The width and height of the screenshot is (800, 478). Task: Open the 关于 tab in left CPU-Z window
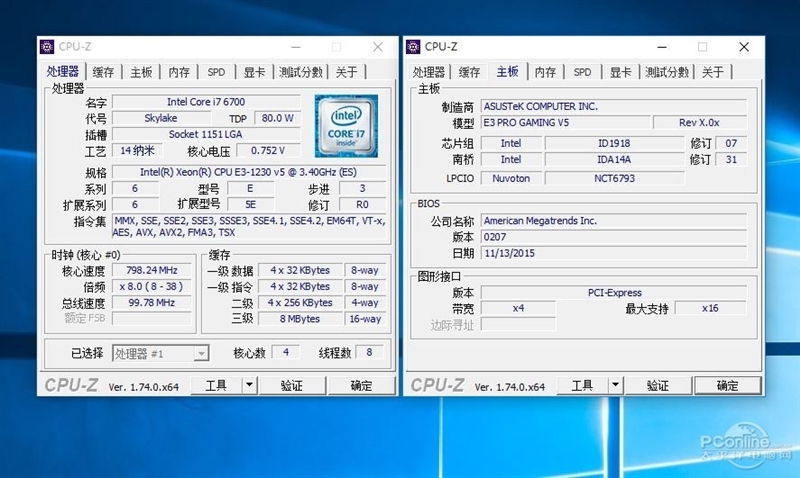(x=346, y=72)
